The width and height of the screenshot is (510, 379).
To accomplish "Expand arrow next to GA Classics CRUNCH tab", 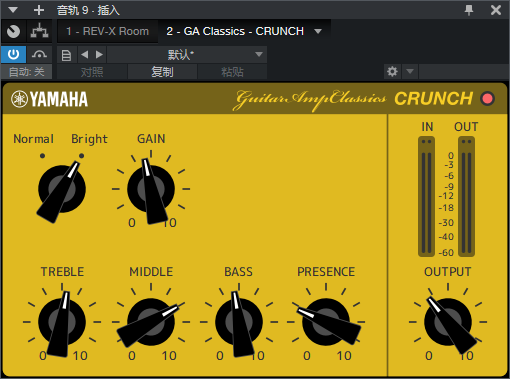I will click(x=318, y=31).
